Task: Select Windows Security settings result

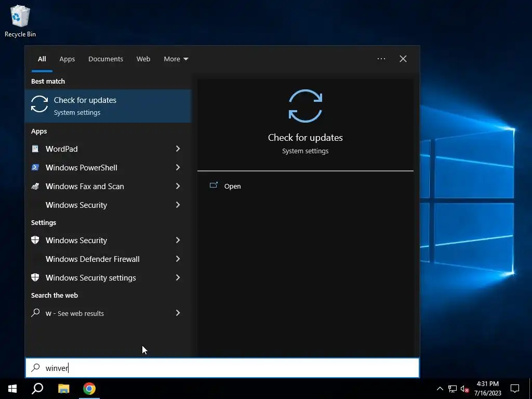Action: [108, 277]
